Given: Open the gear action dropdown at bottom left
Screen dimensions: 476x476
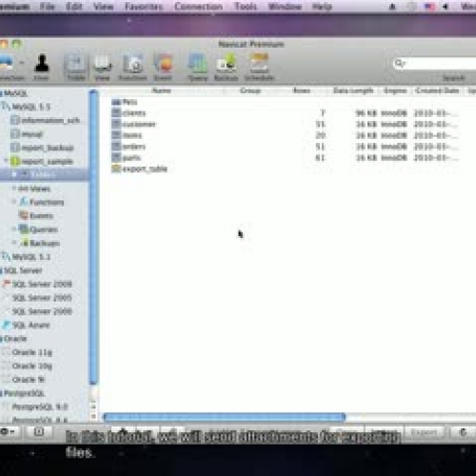Looking at the screenshot, I should click(8, 432).
